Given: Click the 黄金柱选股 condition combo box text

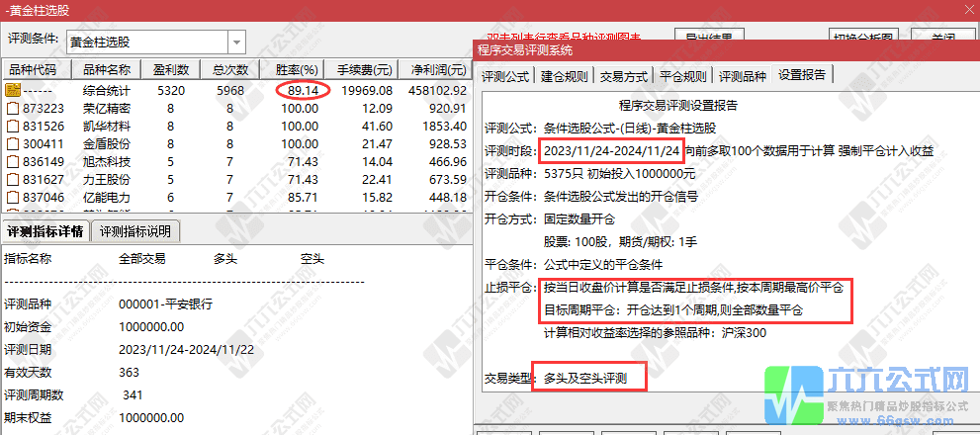Looking at the screenshot, I should click(146, 42).
